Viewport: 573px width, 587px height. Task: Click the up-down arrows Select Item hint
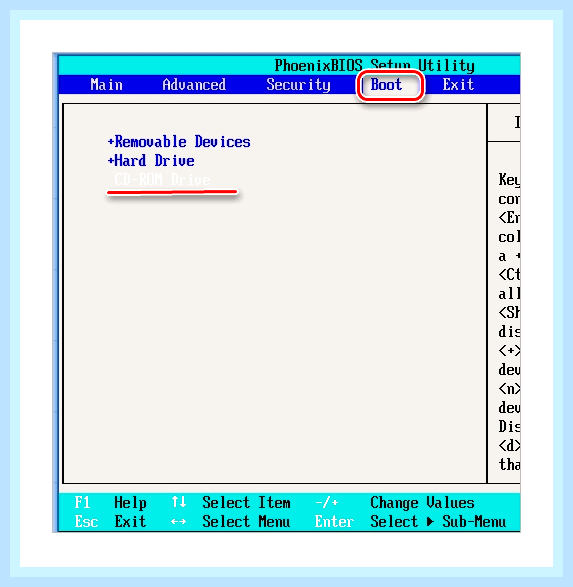(230, 502)
